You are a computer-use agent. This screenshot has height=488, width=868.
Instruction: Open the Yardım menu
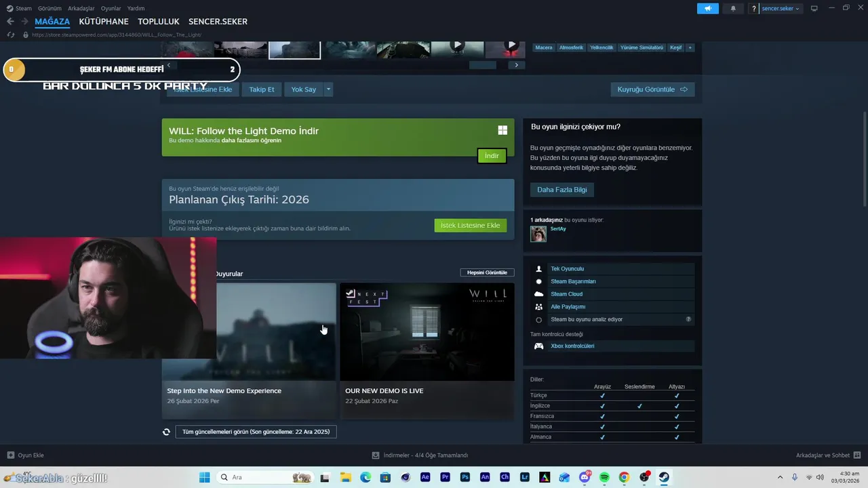(x=136, y=8)
